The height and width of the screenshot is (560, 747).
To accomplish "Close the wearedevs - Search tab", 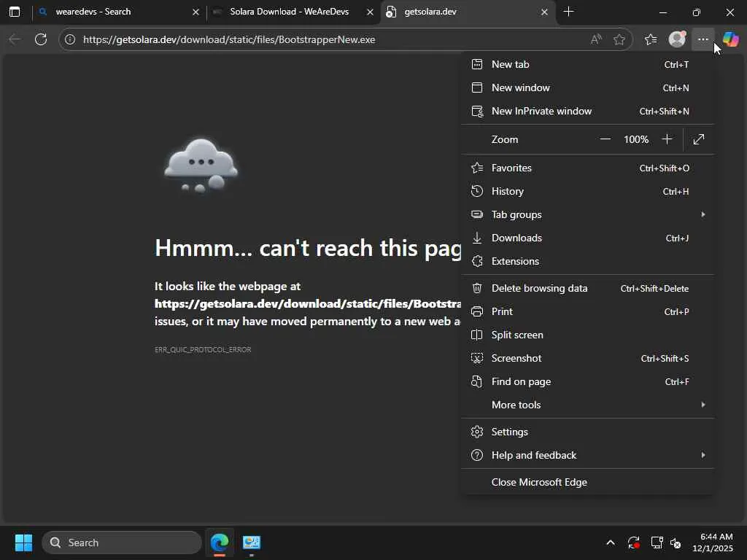I will point(196,12).
